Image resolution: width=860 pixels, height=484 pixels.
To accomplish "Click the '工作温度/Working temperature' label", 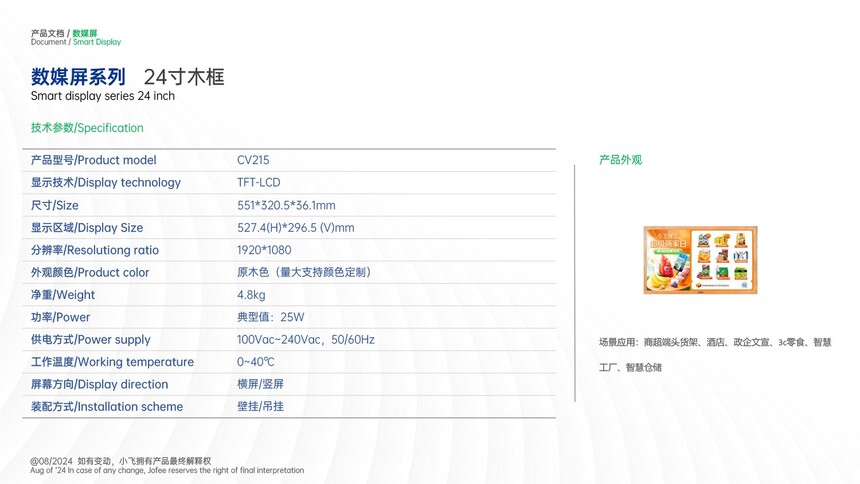I will click(112, 362).
